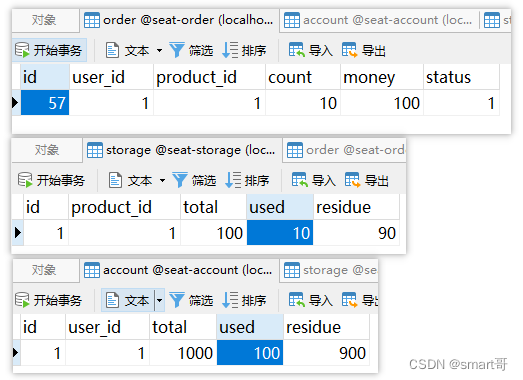The height and width of the screenshot is (380, 523).
Task: Click row indicator arrow in account table
Action: point(16,353)
